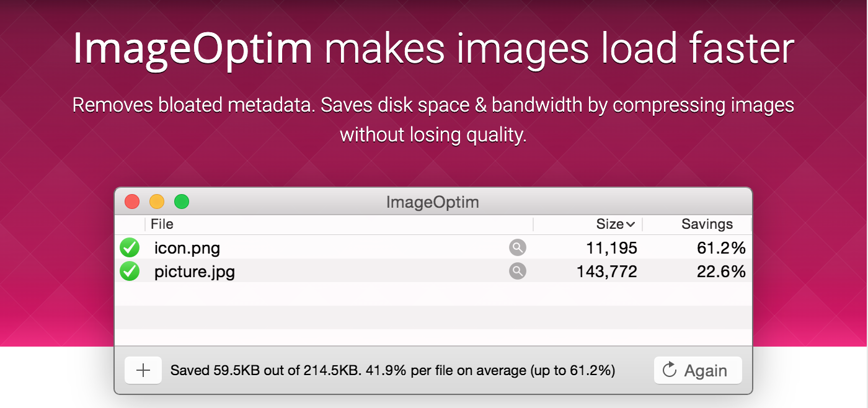This screenshot has height=408, width=868.
Task: Select the picture.jpg file name
Action: tap(195, 272)
